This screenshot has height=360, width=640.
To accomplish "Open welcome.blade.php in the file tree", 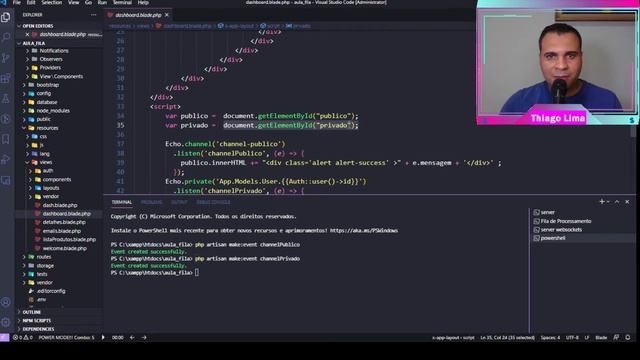I will click(x=64, y=248).
